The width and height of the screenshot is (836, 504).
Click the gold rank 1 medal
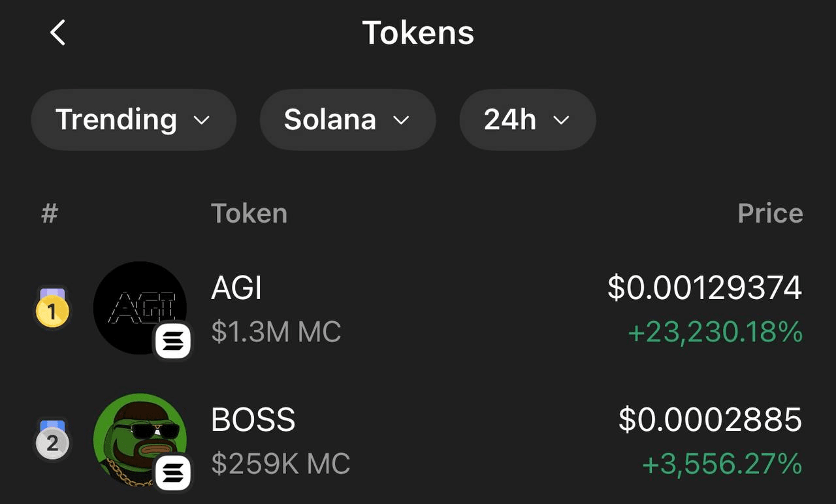click(x=52, y=310)
